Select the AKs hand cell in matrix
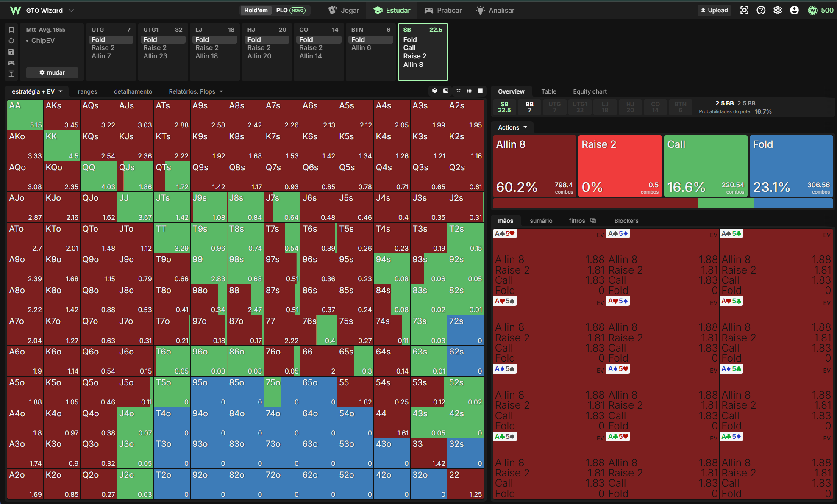The height and width of the screenshot is (504, 837). (62, 115)
